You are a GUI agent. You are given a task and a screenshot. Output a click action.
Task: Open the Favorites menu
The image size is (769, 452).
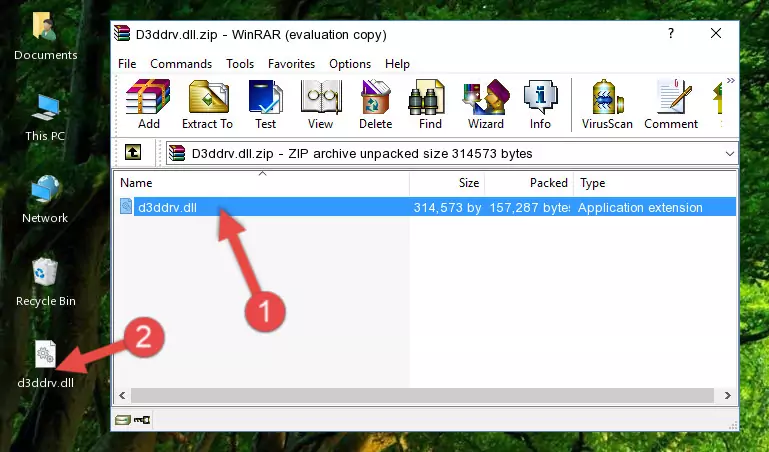[291, 64]
